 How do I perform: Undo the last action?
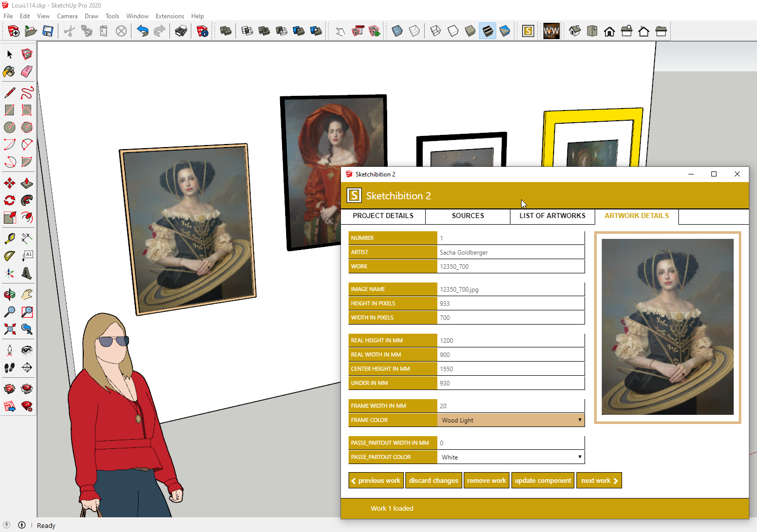(x=143, y=31)
